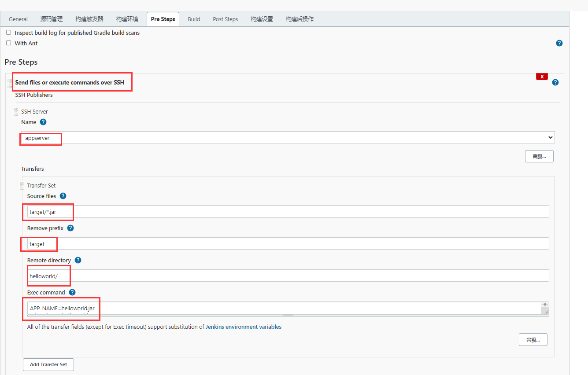Switch to the Build tab
Screen dimensions: 588x375
point(194,19)
